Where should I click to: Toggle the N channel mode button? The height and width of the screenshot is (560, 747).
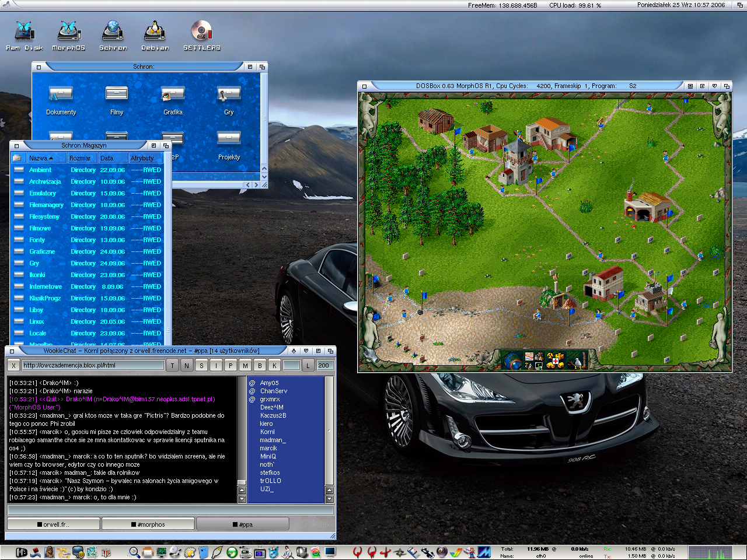187,365
